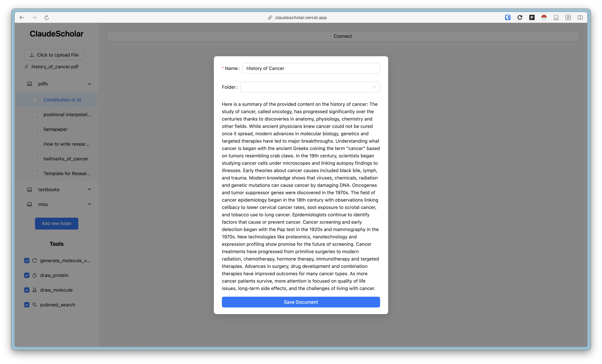Click the browser reload page icon

pos(47,18)
